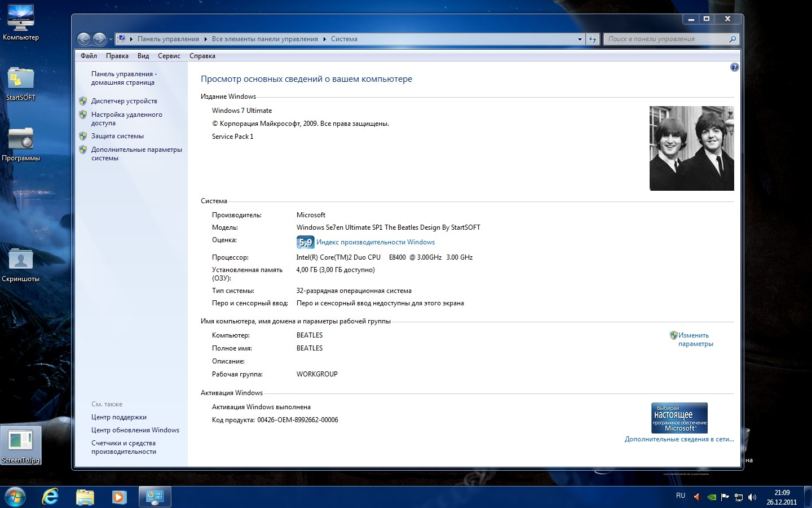Viewport: 812px width, 508px height.
Task: Select the StartSOFT desktop folder
Action: 21,84
